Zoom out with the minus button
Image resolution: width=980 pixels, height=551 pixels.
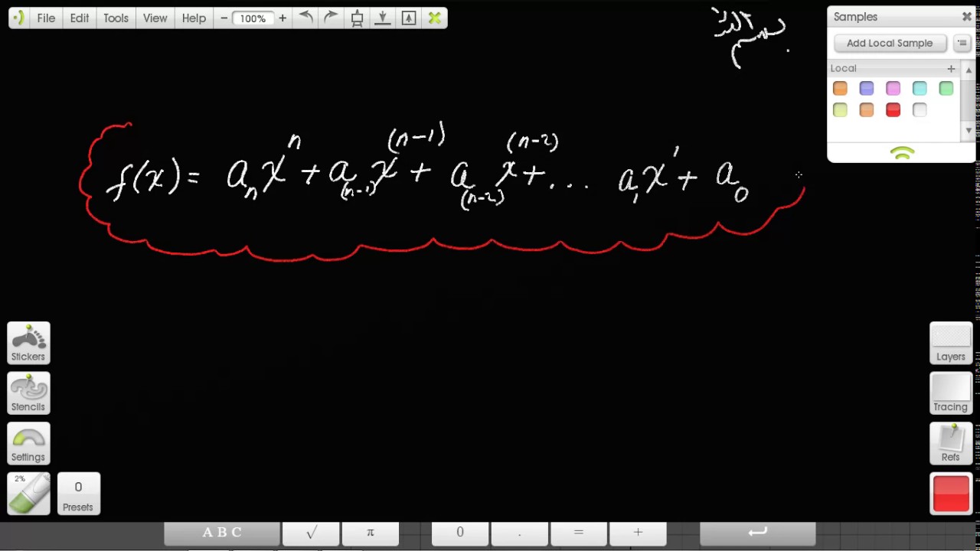224,18
